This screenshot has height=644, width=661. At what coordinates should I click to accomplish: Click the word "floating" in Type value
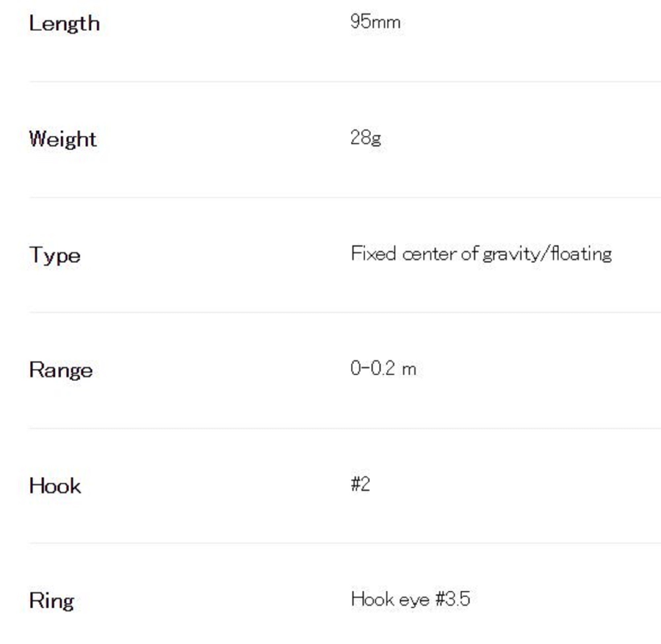pos(581,254)
